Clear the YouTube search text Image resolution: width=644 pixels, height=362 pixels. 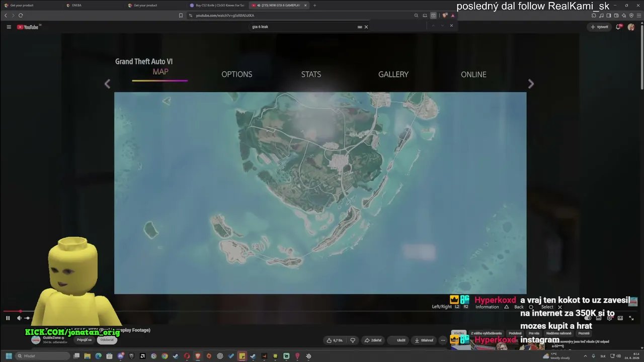(366, 27)
